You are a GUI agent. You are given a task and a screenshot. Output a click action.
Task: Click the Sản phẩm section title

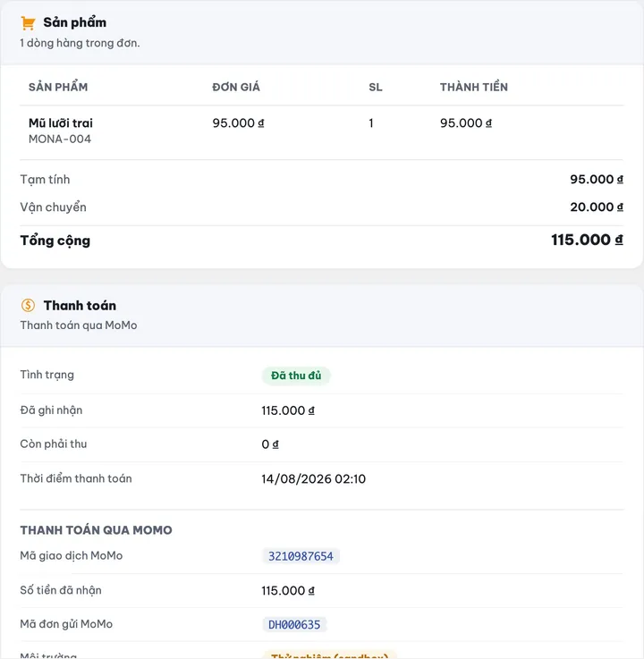click(x=75, y=22)
